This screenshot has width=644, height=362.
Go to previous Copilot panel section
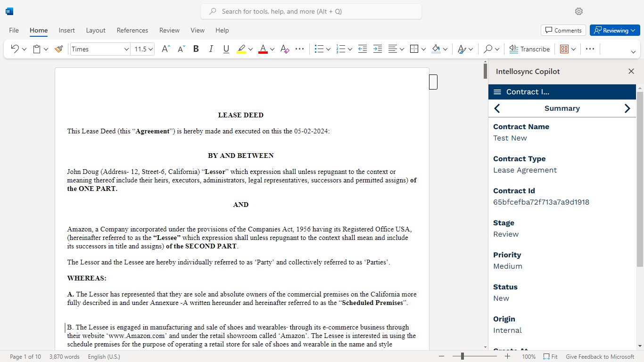point(497,108)
